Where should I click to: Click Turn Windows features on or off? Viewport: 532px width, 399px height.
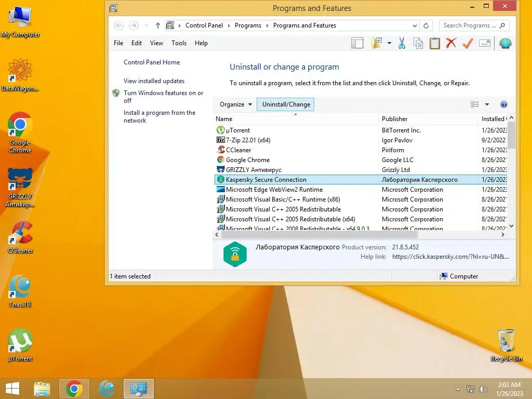pos(163,97)
